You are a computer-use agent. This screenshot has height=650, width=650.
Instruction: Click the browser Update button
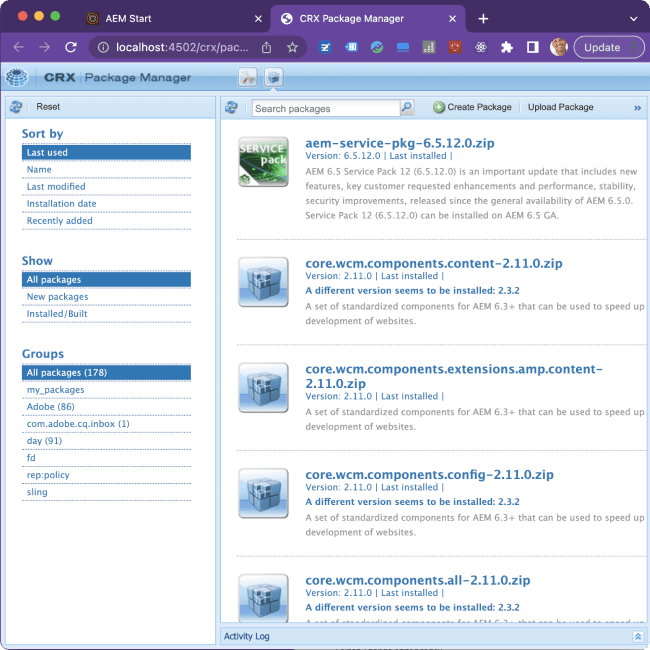click(609, 48)
